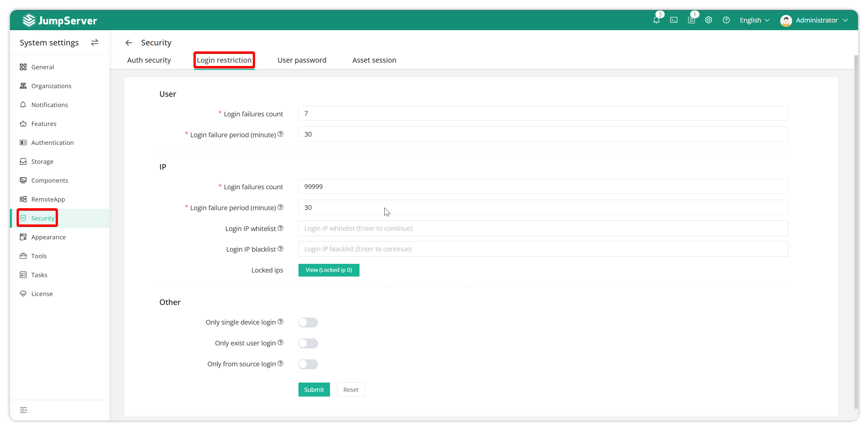The width and height of the screenshot is (868, 427).
Task: Click the License diamond icon
Action: pyautogui.click(x=23, y=293)
